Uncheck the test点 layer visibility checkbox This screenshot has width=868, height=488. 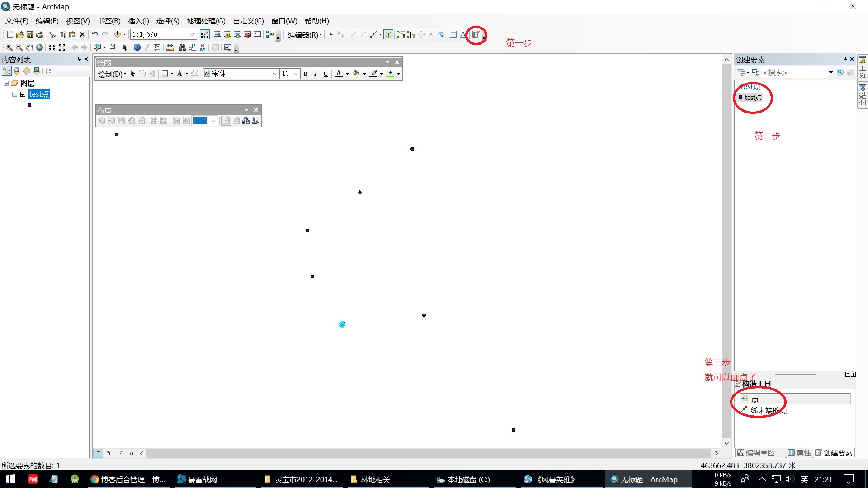[x=23, y=94]
